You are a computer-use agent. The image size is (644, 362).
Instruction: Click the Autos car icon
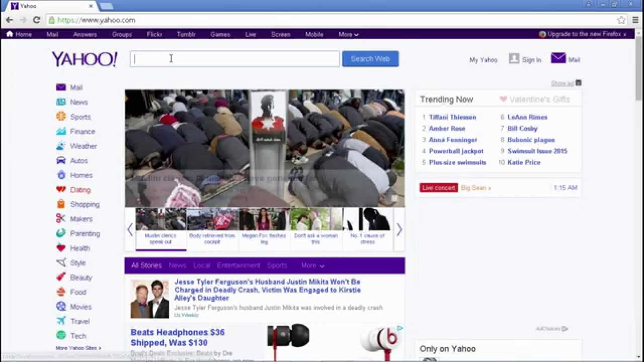tap(61, 160)
